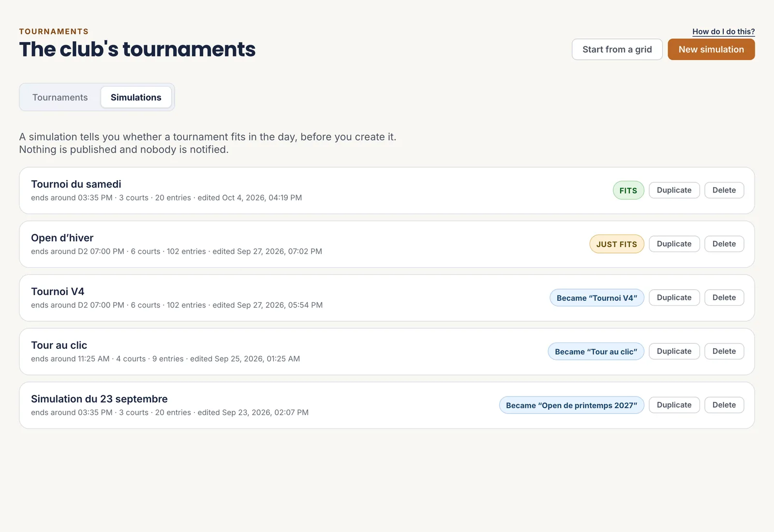Duplicate the Open d'hiver simulation
The image size is (774, 532).
click(674, 244)
